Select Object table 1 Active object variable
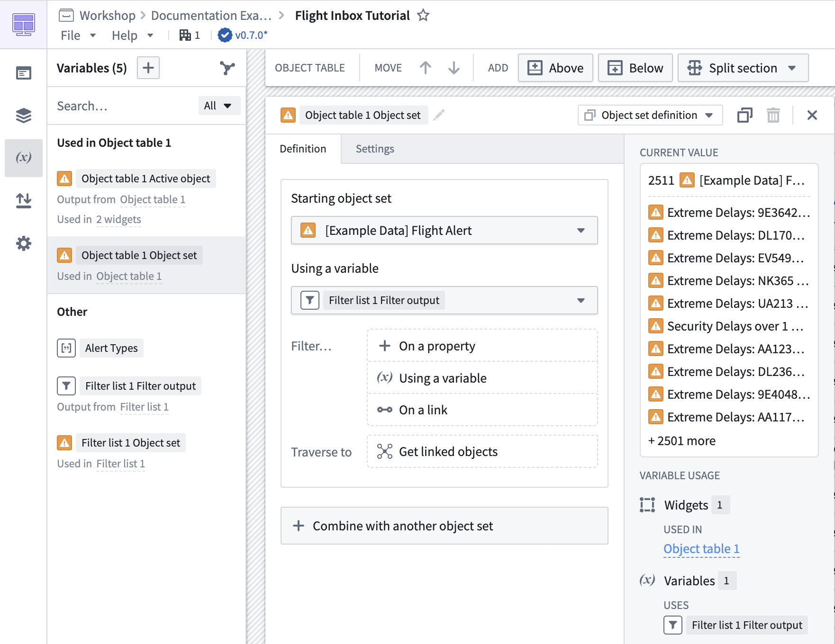This screenshot has height=644, width=835. pyautogui.click(x=146, y=179)
